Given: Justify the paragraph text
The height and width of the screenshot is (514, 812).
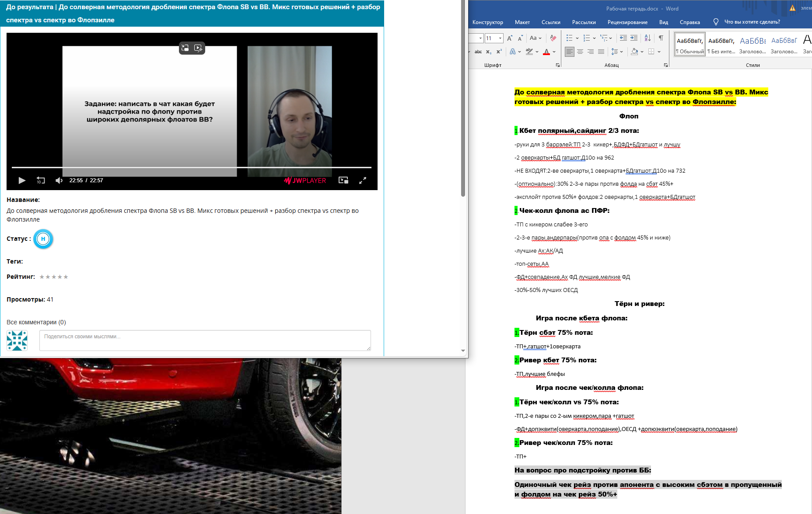Looking at the screenshot, I should click(601, 52).
